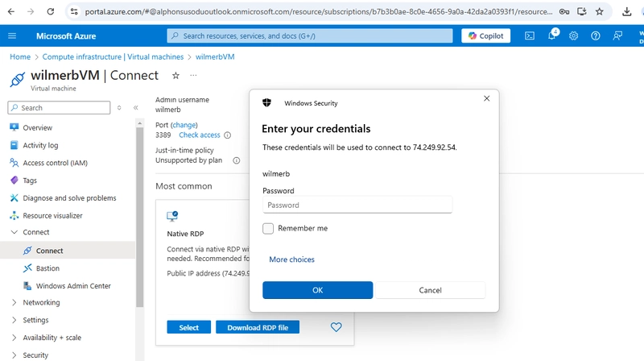Screen dimensions: 644x361
Task: Click the Windows Security shield icon
Action: click(x=267, y=103)
